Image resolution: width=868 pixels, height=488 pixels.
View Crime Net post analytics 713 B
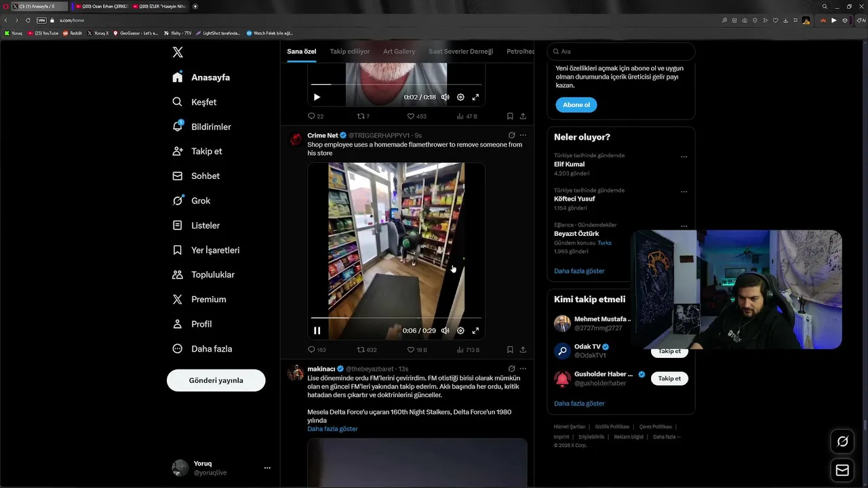point(468,350)
